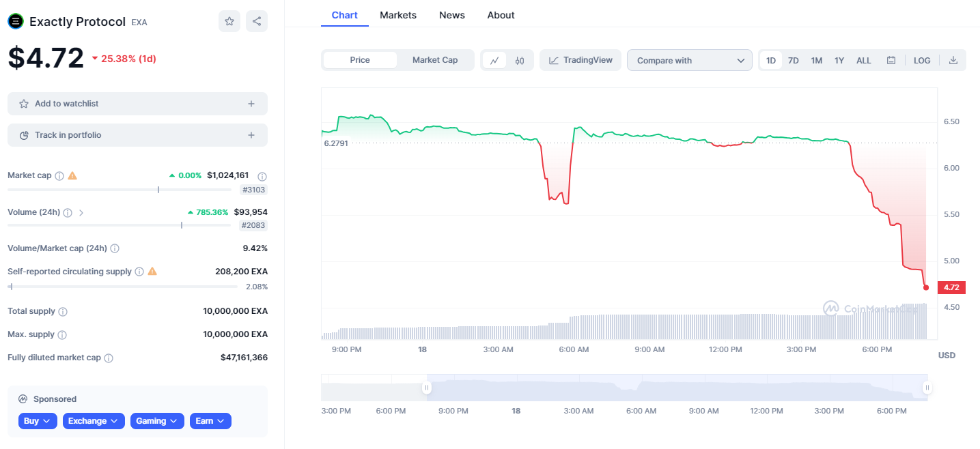
Task: Set chart range to 1D
Action: pyautogui.click(x=771, y=60)
